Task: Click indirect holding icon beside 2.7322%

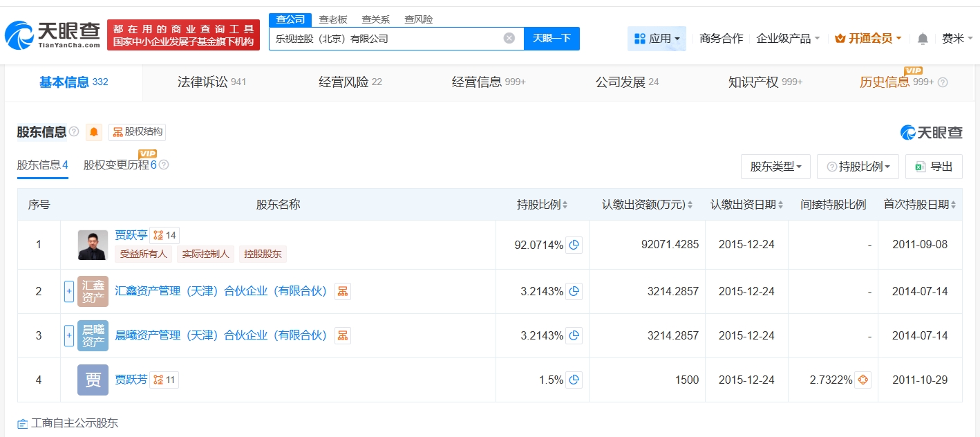Action: point(863,380)
